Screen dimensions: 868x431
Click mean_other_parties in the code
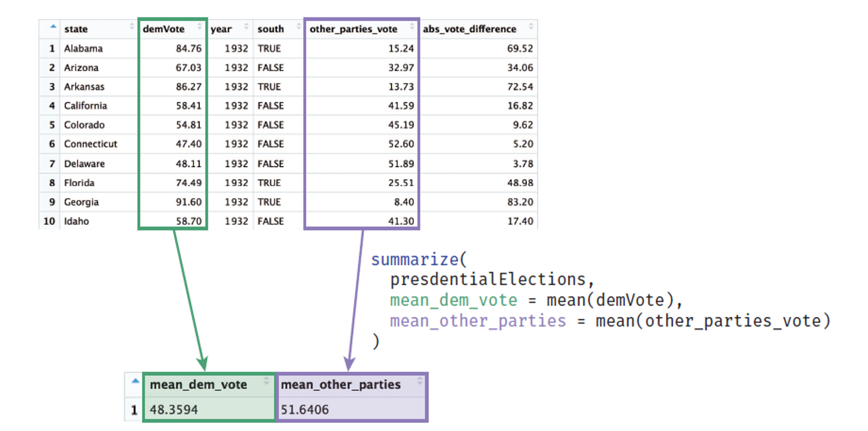pyautogui.click(x=478, y=321)
